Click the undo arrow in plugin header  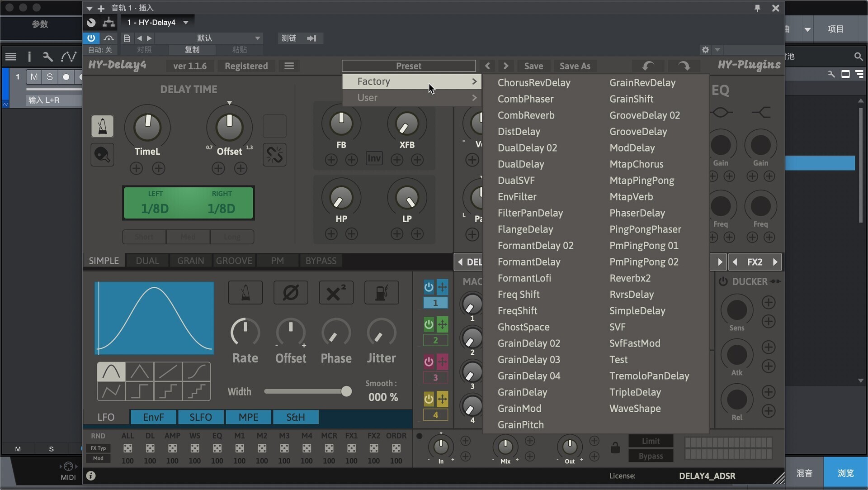[x=648, y=66]
